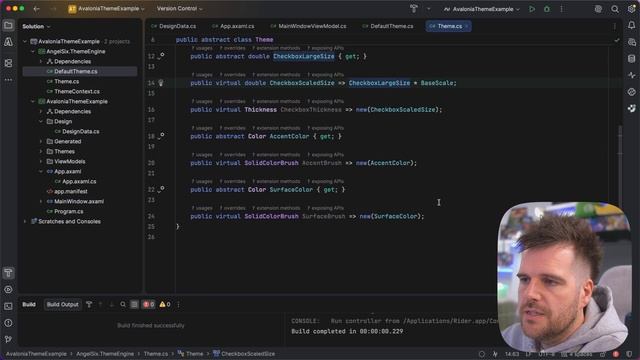Screen dimensions: 640x360
Task: Open the dropdown arrow next to the build icon
Action: click(x=429, y=9)
